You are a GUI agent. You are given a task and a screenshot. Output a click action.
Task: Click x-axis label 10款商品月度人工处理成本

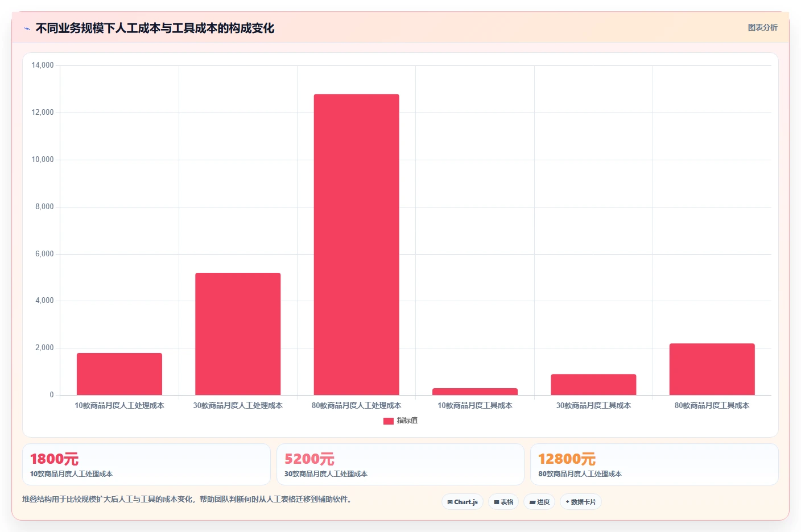[x=119, y=405]
